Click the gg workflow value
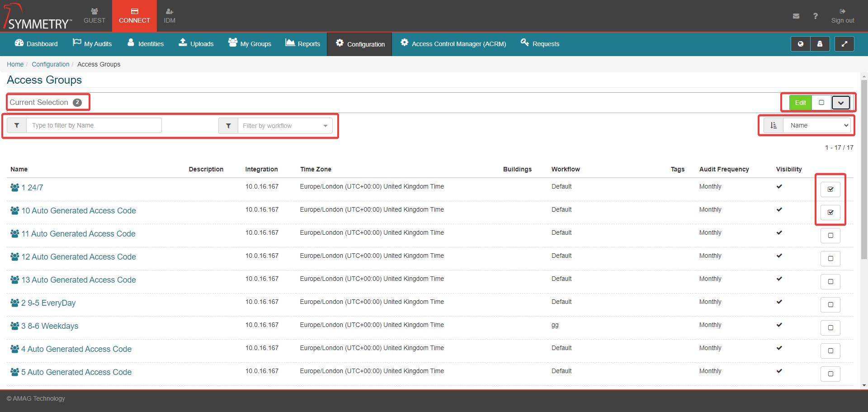Viewport: 868px width, 412px height. click(x=555, y=325)
